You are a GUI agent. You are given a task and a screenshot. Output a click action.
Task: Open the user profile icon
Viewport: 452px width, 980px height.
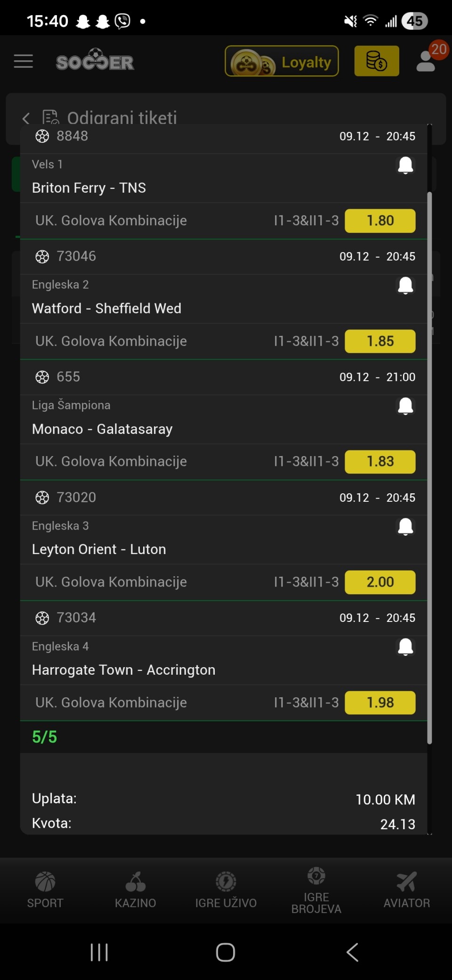pyautogui.click(x=427, y=61)
